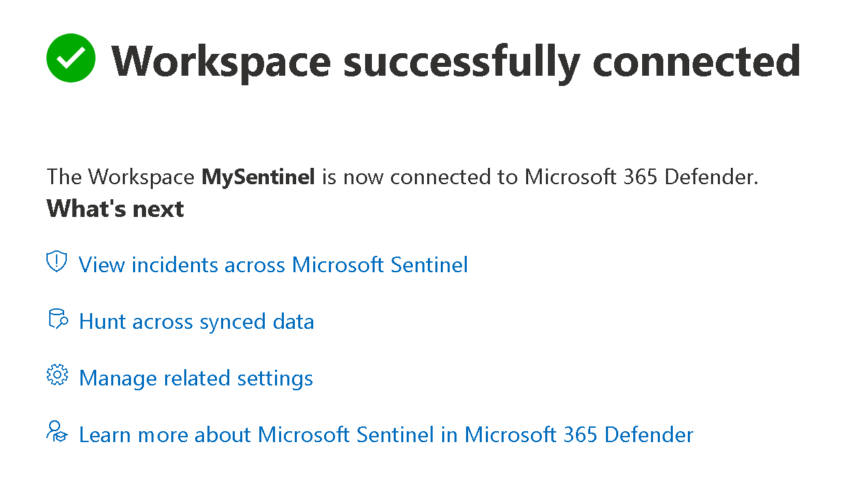Click the shield icon beside View incidents
Screen dimensions: 868x481
pos(57,262)
